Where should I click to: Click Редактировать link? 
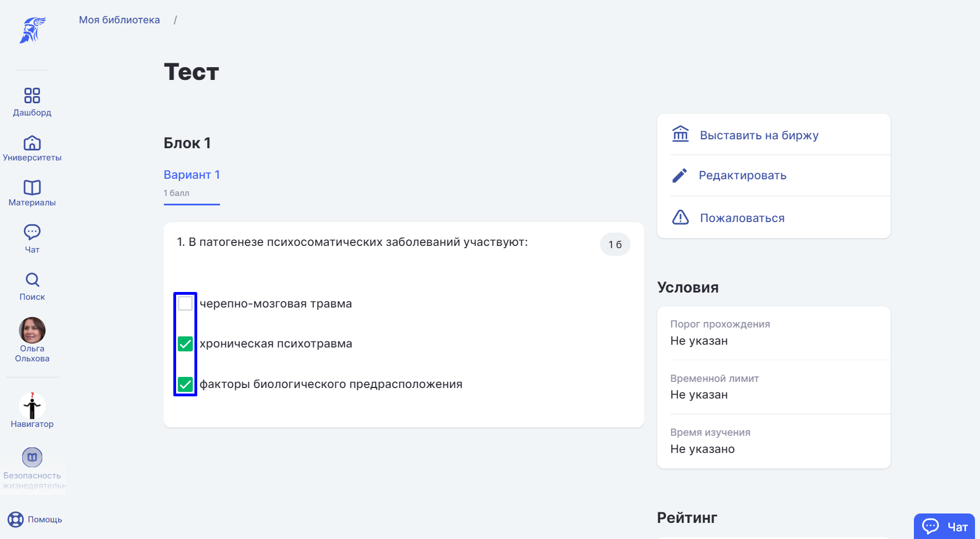point(742,175)
